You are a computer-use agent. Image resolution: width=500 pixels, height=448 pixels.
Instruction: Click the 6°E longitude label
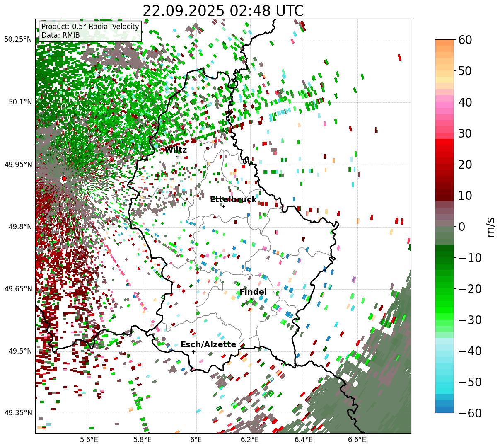click(196, 440)
